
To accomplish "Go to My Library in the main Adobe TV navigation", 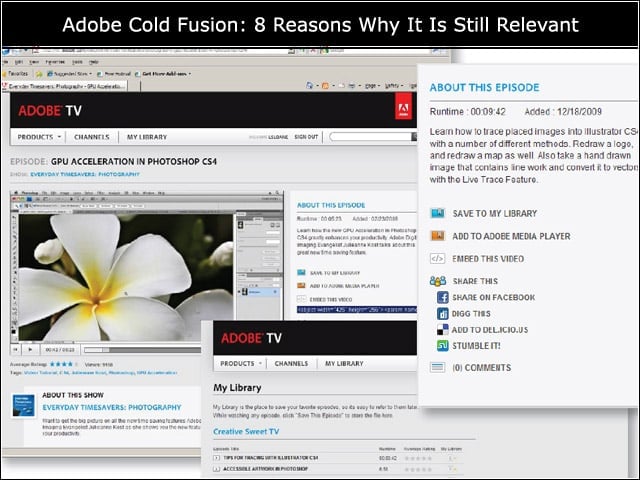I will (147, 137).
